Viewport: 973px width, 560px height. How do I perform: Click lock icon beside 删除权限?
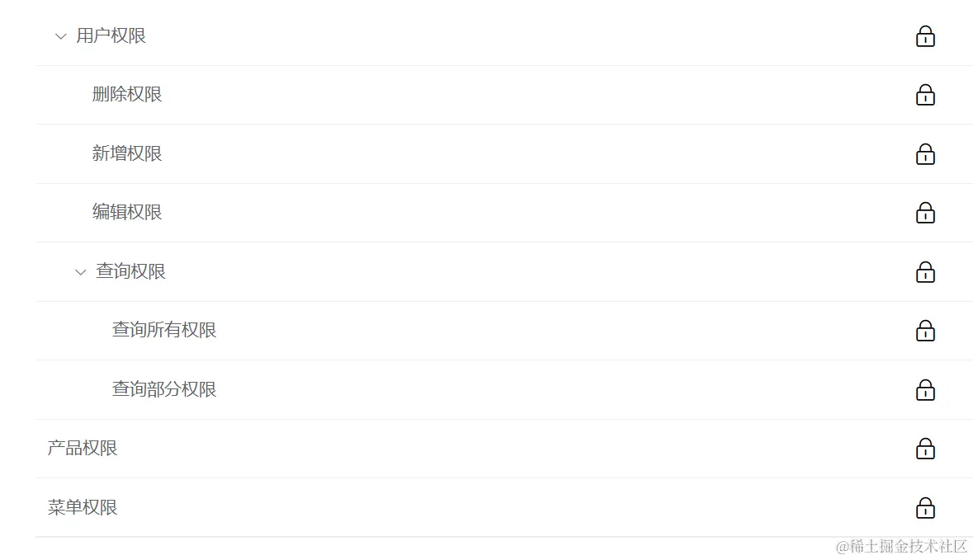pyautogui.click(x=925, y=95)
